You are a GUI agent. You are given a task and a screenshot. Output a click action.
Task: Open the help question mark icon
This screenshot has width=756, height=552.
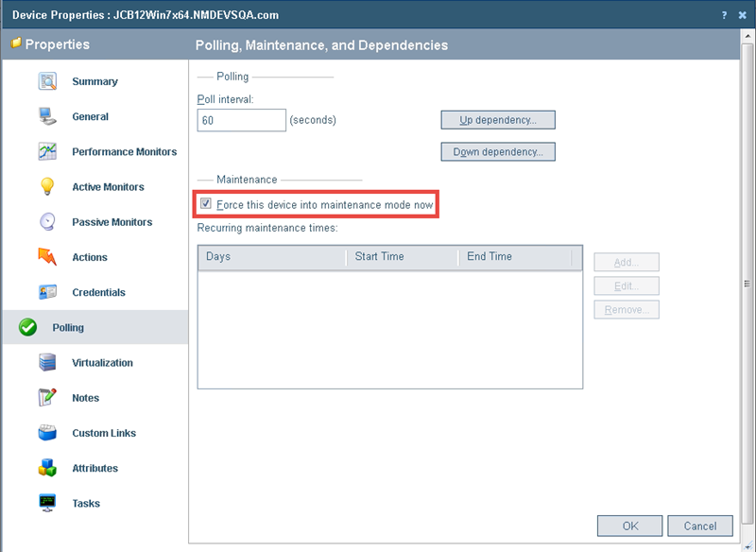[724, 15]
